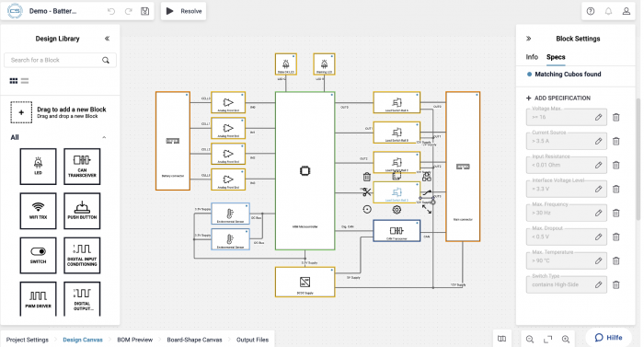Save project with the disk icon
Screen dimensions: 644x347
point(145,11)
